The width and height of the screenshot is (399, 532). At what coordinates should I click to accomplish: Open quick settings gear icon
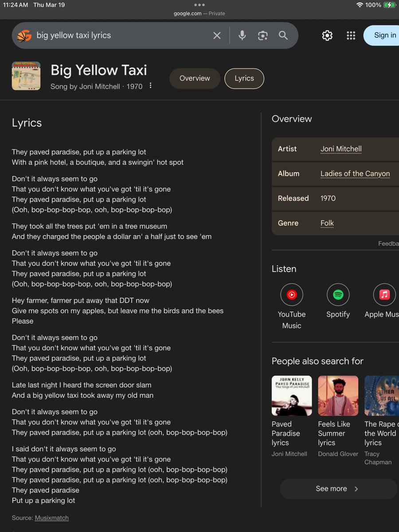click(327, 35)
